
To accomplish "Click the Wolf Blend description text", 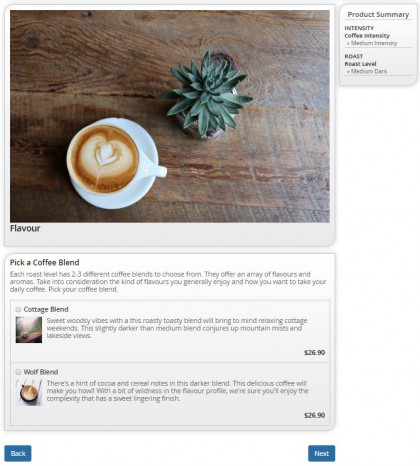I will click(x=177, y=391).
